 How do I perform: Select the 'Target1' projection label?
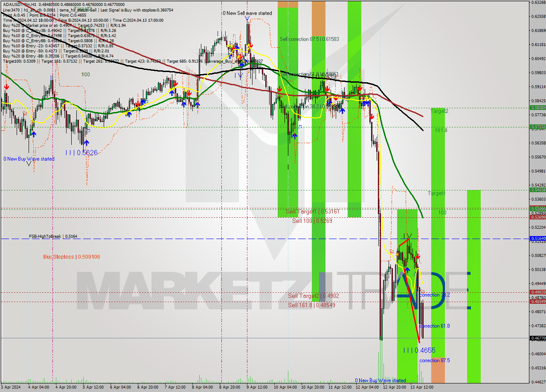click(x=437, y=193)
